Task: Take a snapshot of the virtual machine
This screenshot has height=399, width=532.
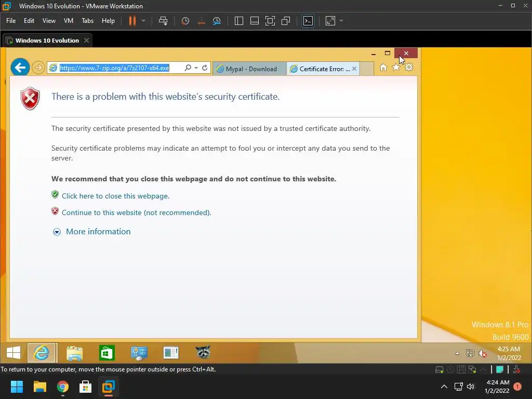Action: [185, 21]
